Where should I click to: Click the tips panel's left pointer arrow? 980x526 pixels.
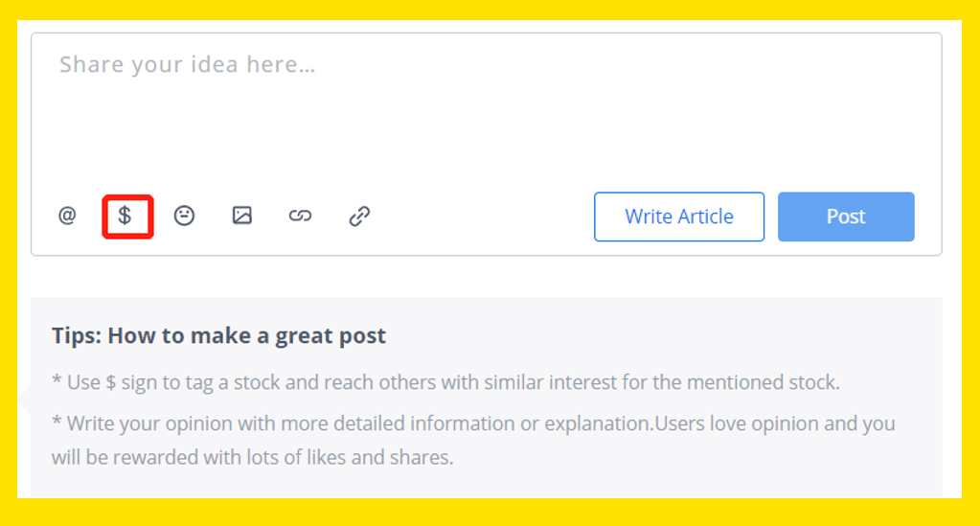[x=24, y=398]
